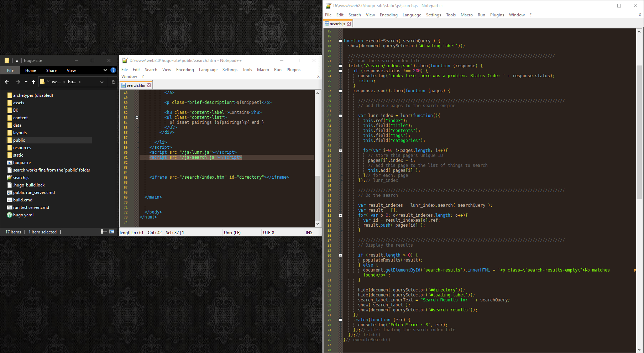644x353 pixels.
Task: Select the hugo.exe file in Explorer
Action: (x=22, y=163)
